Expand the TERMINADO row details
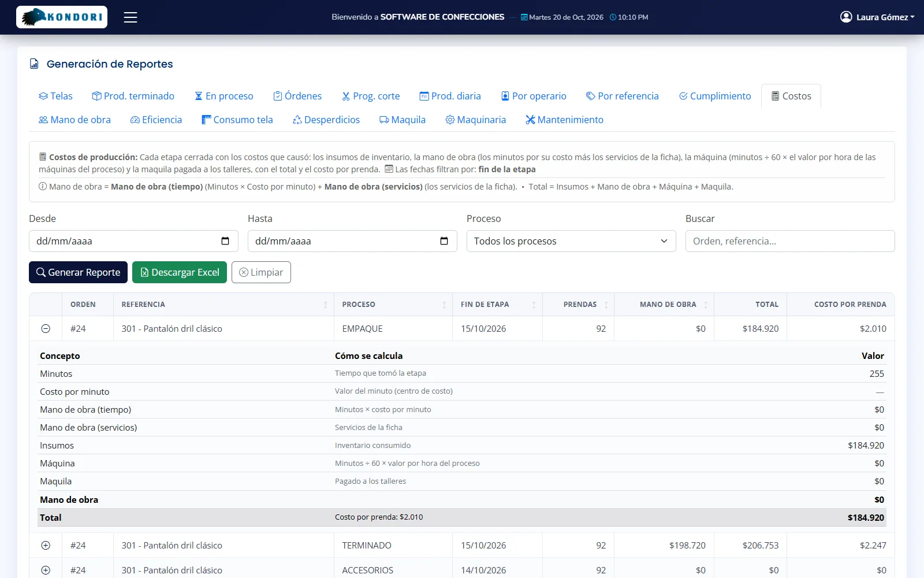Screen dimensions: 924x578 (46, 545)
